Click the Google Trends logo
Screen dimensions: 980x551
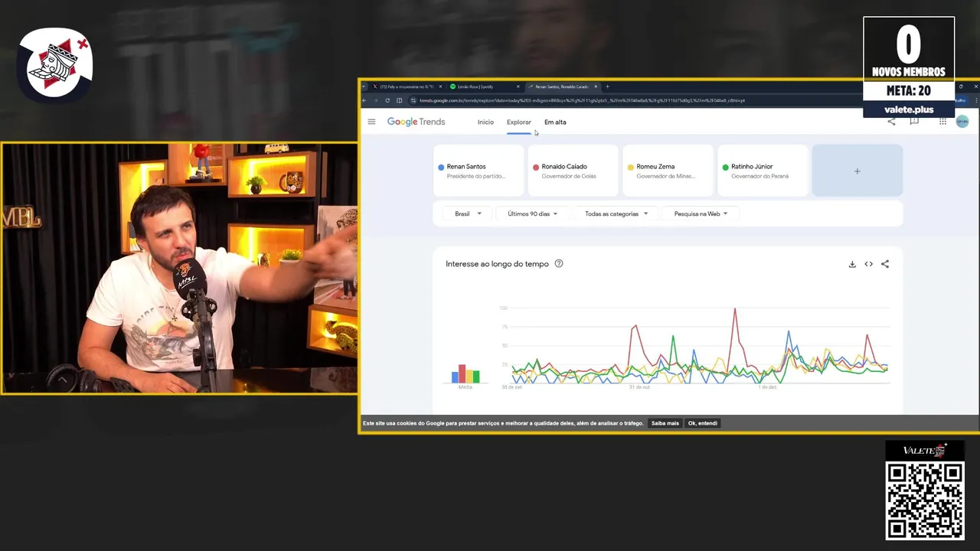pyautogui.click(x=416, y=122)
